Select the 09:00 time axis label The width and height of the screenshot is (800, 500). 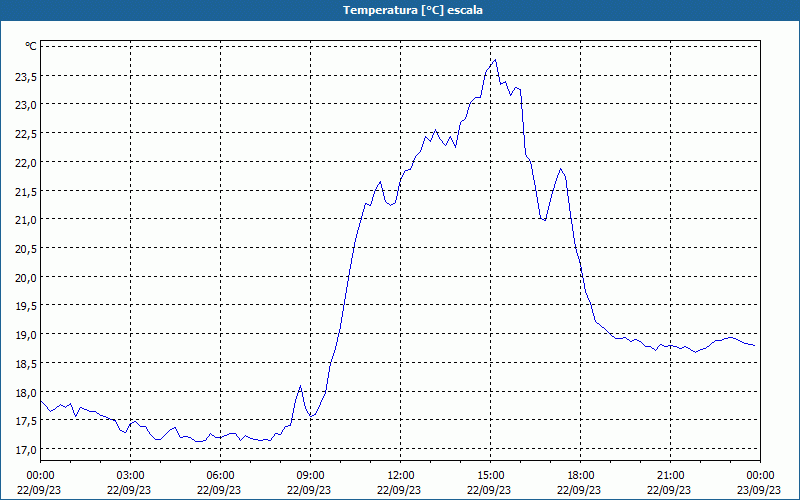[310, 476]
